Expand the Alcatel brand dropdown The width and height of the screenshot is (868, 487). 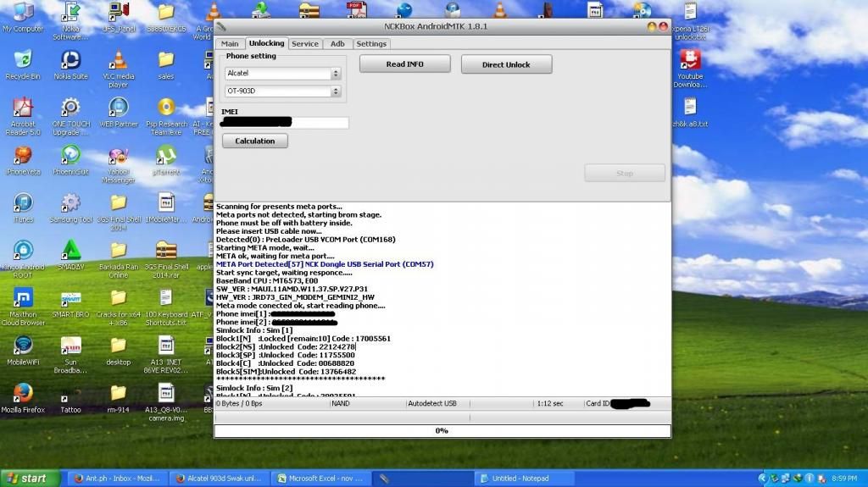pos(336,74)
